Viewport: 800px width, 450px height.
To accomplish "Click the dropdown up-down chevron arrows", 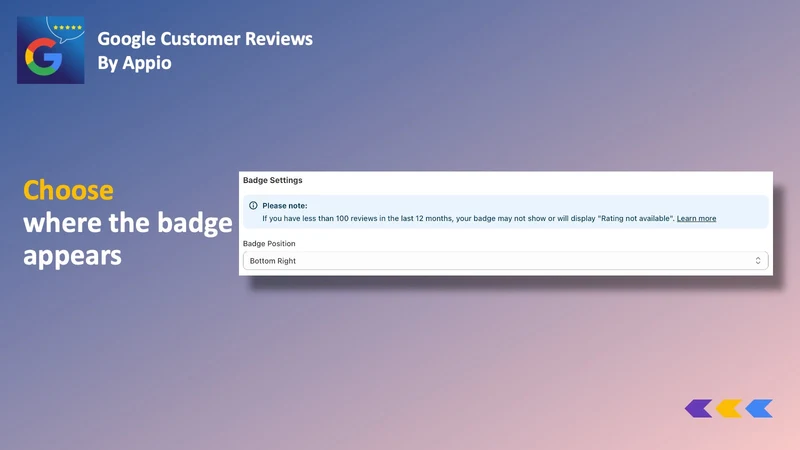I will click(758, 261).
